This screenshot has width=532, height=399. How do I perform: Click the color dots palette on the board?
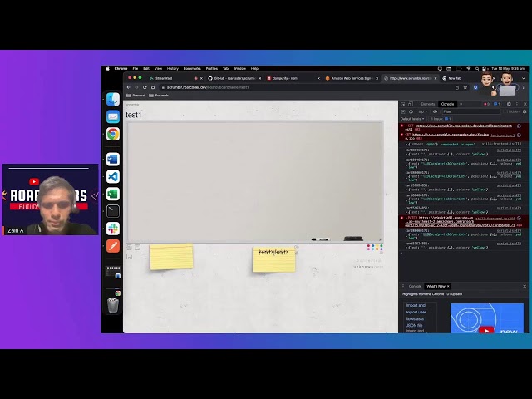[375, 248]
